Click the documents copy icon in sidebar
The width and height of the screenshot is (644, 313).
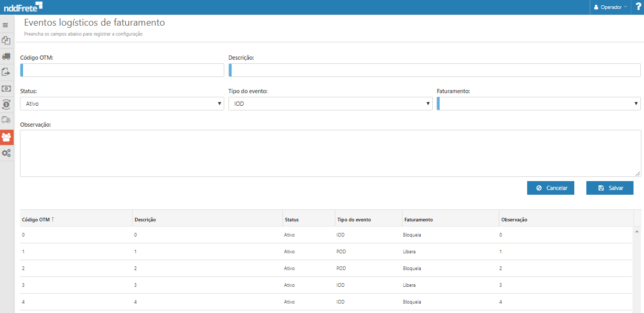tap(6, 40)
